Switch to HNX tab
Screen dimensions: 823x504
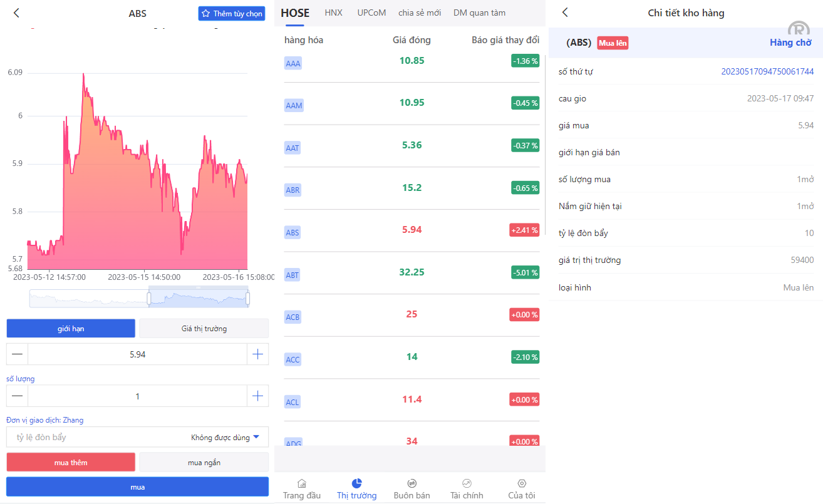click(333, 13)
